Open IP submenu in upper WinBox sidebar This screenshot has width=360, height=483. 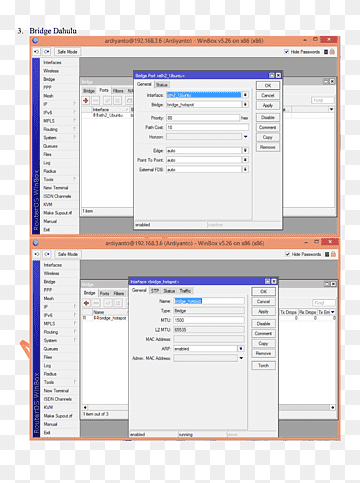pos(59,104)
